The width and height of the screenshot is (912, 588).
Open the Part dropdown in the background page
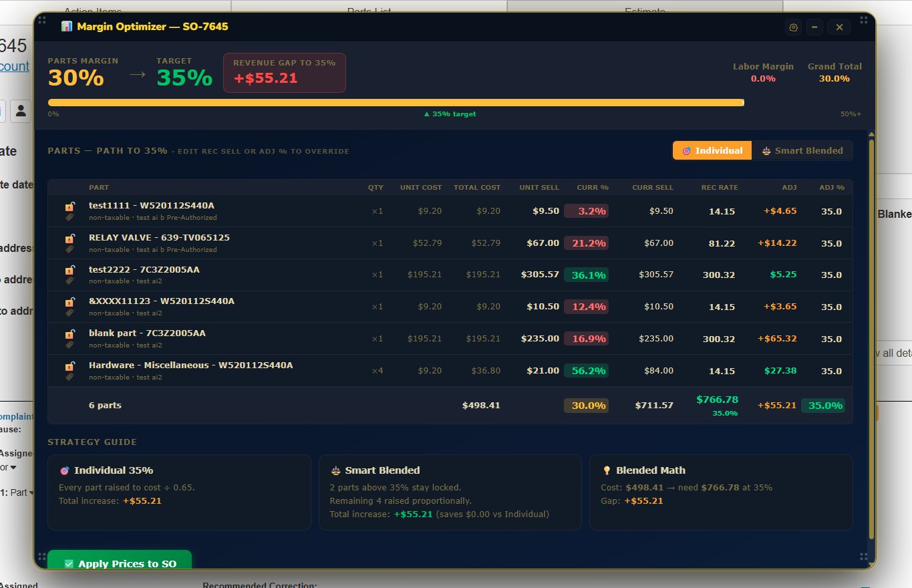23,492
